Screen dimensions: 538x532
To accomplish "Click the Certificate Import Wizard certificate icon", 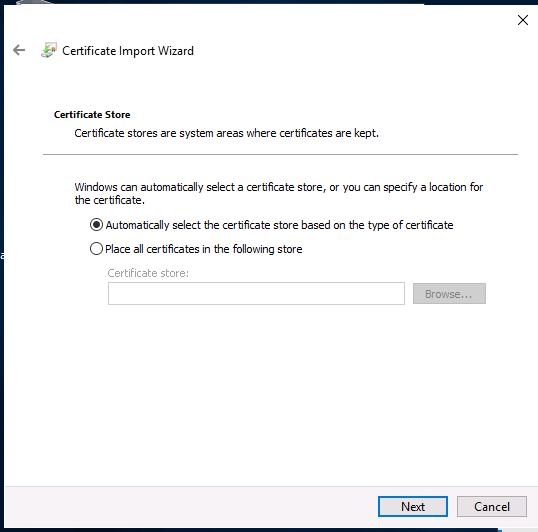I will click(x=49, y=50).
